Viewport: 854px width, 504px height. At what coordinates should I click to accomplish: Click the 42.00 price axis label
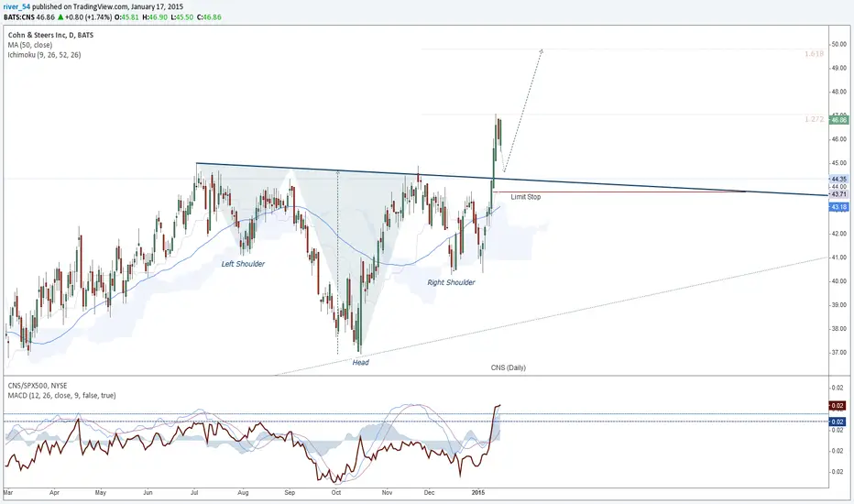click(x=838, y=234)
